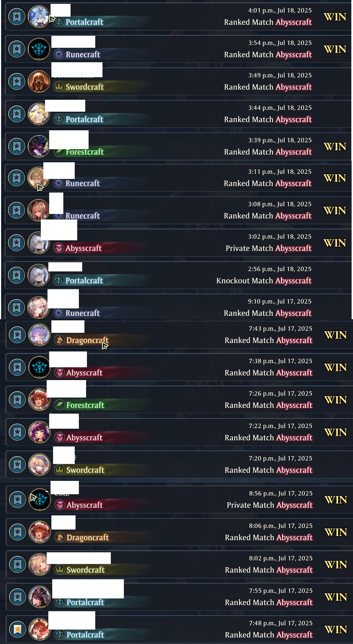The height and width of the screenshot is (644, 353).
Task: Click the WIN label on the 7:55 p.m. match
Action: [x=336, y=597]
